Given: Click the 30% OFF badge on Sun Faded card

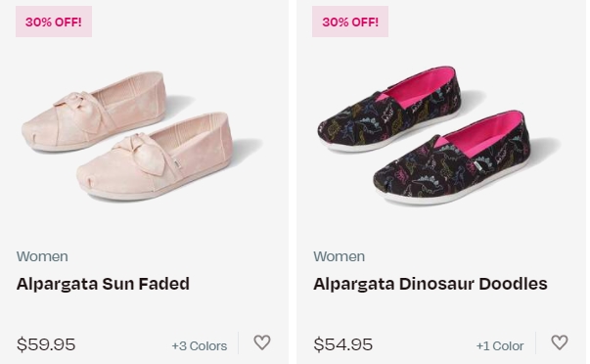Looking at the screenshot, I should tap(54, 22).
